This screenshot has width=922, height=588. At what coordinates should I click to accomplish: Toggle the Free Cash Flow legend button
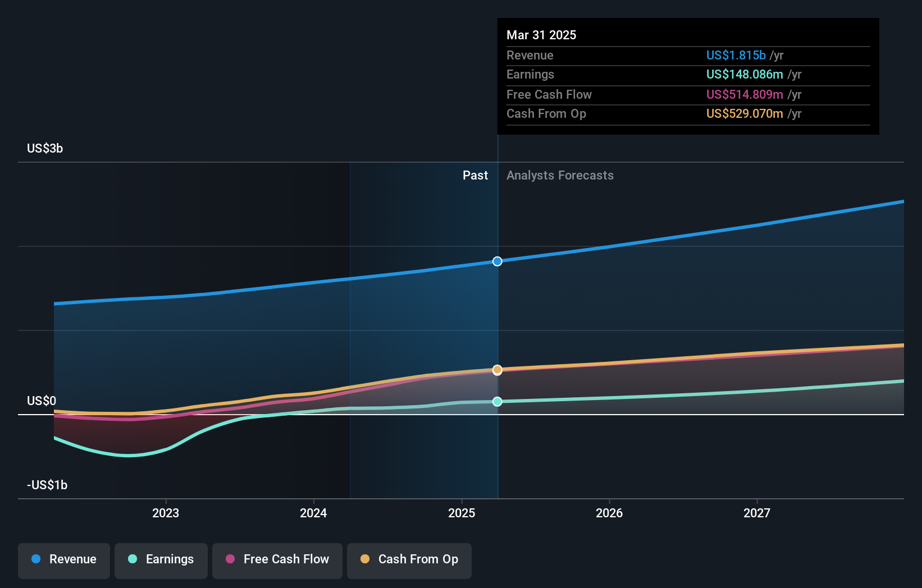(x=277, y=561)
